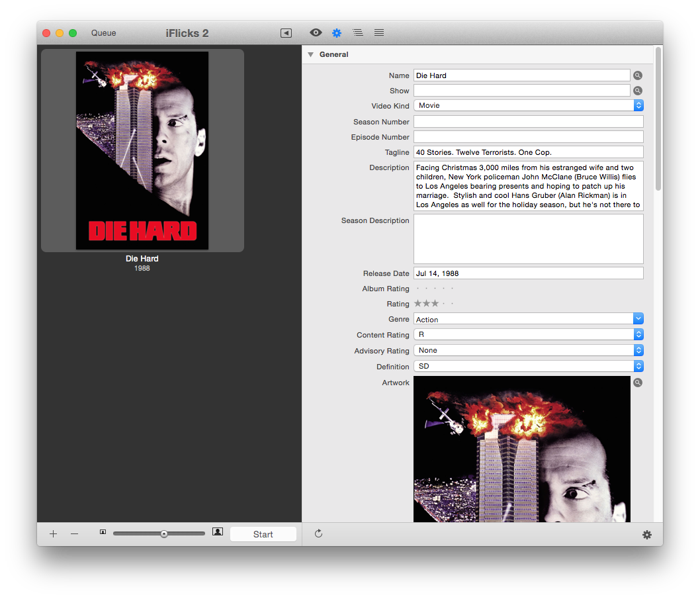Click in the Show field
Image resolution: width=700 pixels, height=599 pixels.
522,91
